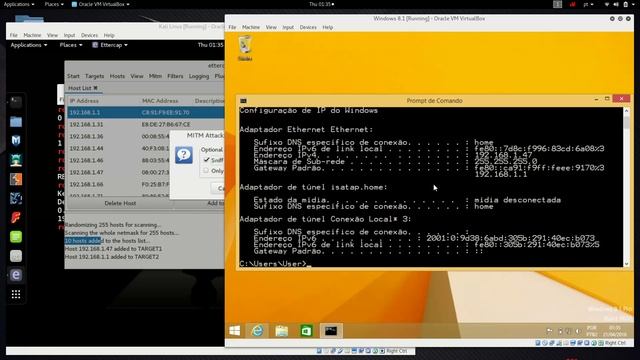Viewport: 640px width, 360px height.
Task: Click inside the Command Prompt at C:\Users\User>
Action: click(x=273, y=264)
